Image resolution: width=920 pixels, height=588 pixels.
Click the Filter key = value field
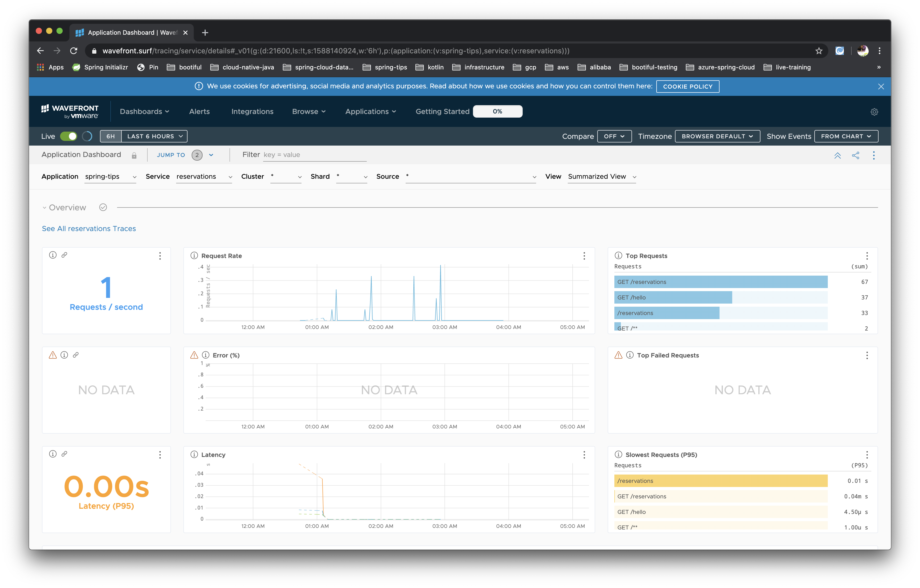[x=314, y=155]
